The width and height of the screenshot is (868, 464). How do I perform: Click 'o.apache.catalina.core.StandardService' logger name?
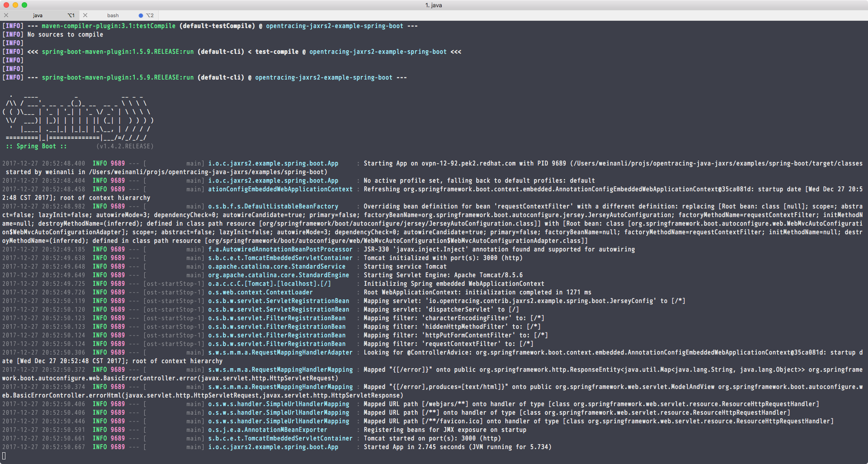[277, 266]
